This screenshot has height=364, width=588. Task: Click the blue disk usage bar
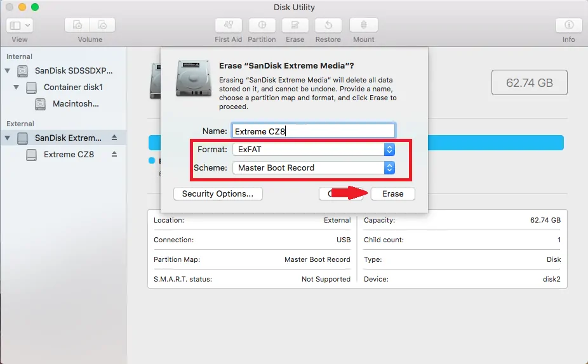495,143
